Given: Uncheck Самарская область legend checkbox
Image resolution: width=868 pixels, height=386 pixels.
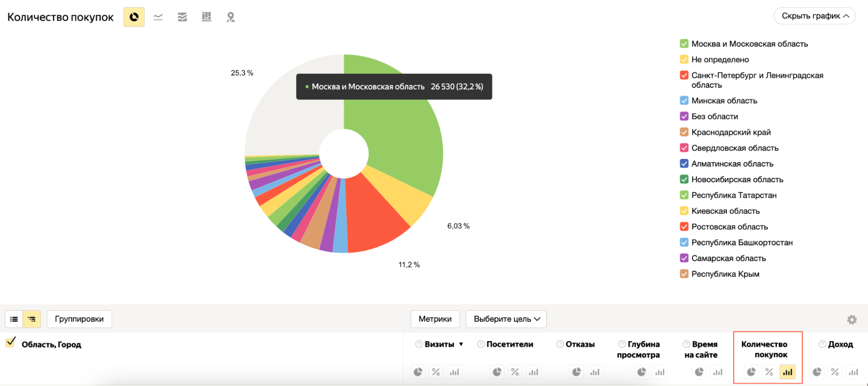Looking at the screenshot, I should tap(684, 258).
